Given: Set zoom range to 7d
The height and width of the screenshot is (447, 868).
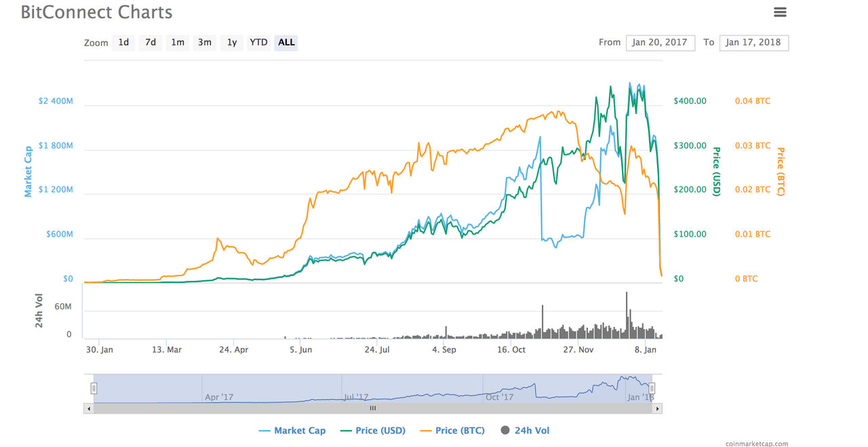Looking at the screenshot, I should pyautogui.click(x=151, y=43).
